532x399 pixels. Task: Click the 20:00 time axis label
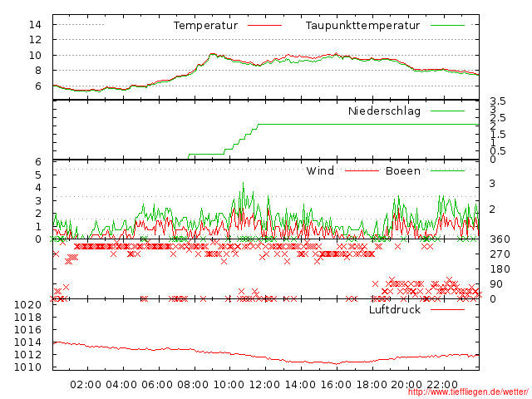pyautogui.click(x=406, y=385)
